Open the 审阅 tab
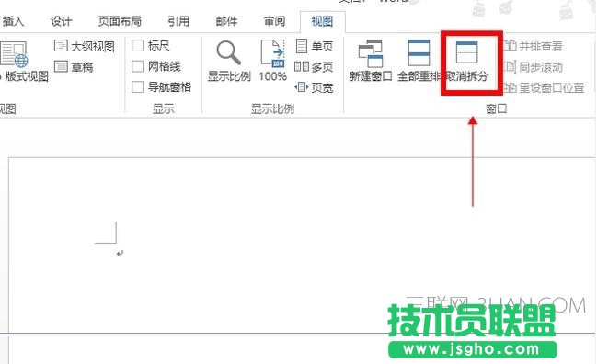 [274, 21]
